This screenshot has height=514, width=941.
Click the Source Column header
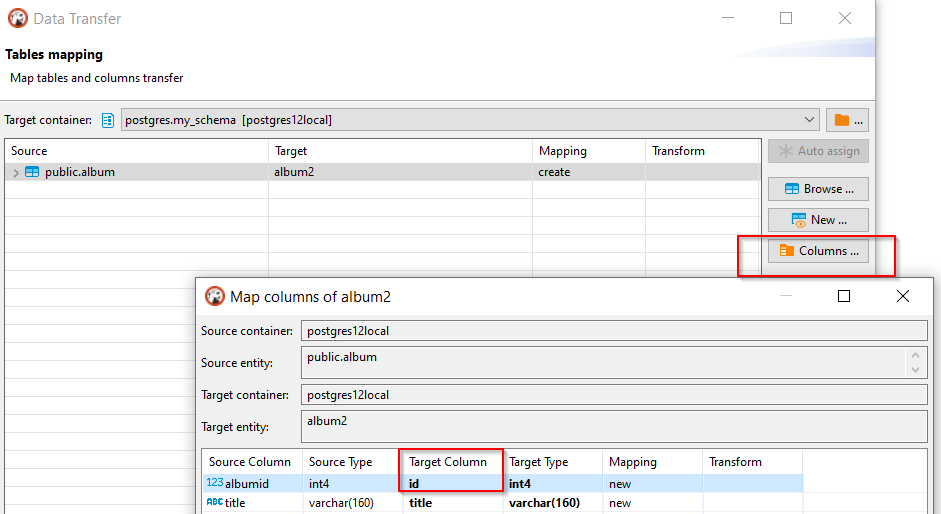[x=253, y=462]
